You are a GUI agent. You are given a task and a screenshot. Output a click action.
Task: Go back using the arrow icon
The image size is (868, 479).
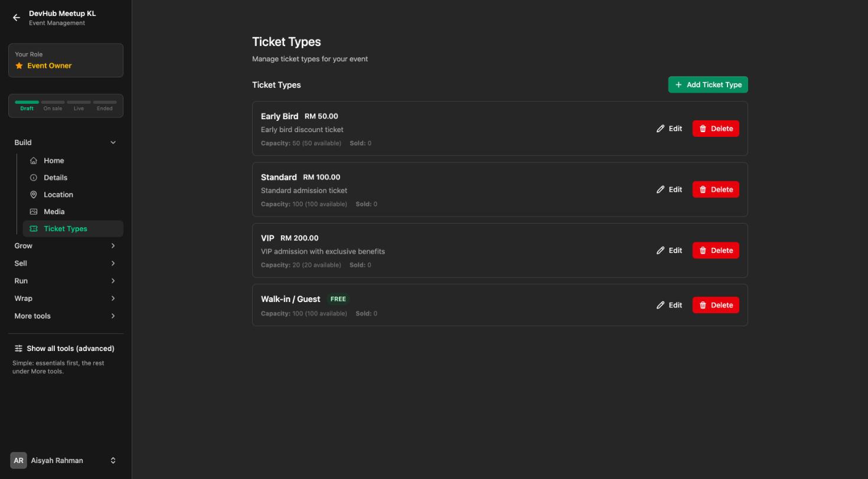17,18
